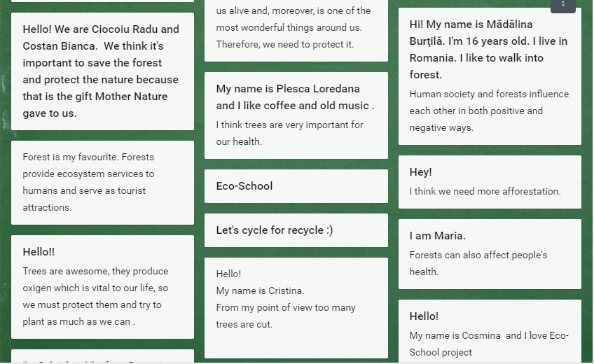594x364 pixels.
Task: Select "Forests can also affect people's health" text
Action: click(478, 263)
